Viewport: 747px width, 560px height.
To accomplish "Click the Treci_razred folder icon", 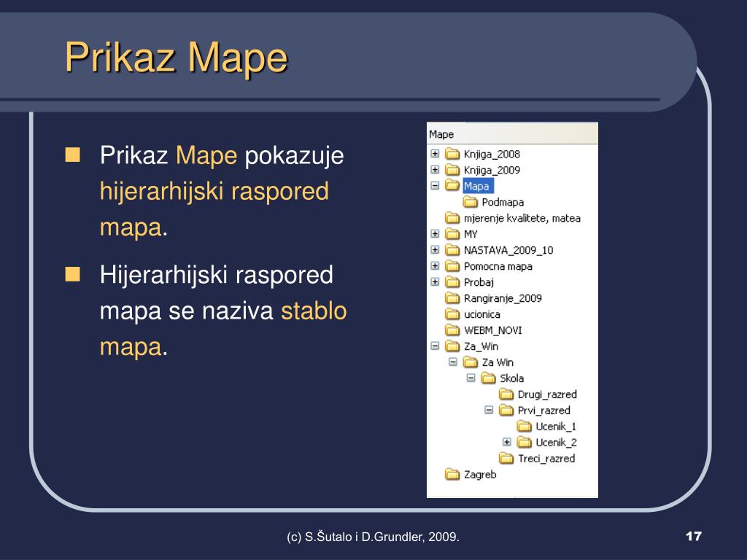I will coord(506,458).
